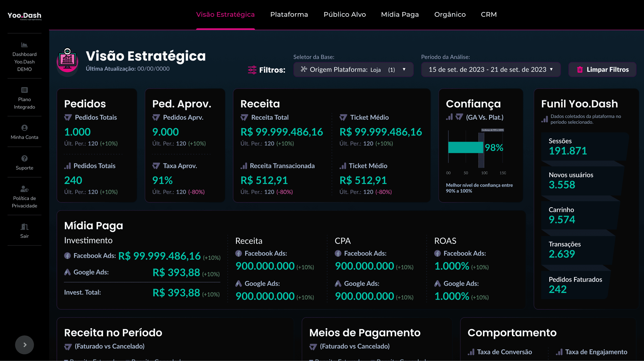Open Política de Privacidade shield icon
Image resolution: width=644 pixels, height=361 pixels.
pos(25,189)
